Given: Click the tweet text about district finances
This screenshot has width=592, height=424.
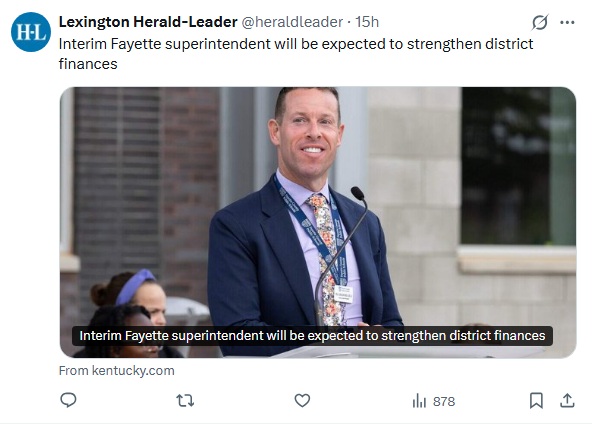Looking at the screenshot, I should tap(296, 54).
